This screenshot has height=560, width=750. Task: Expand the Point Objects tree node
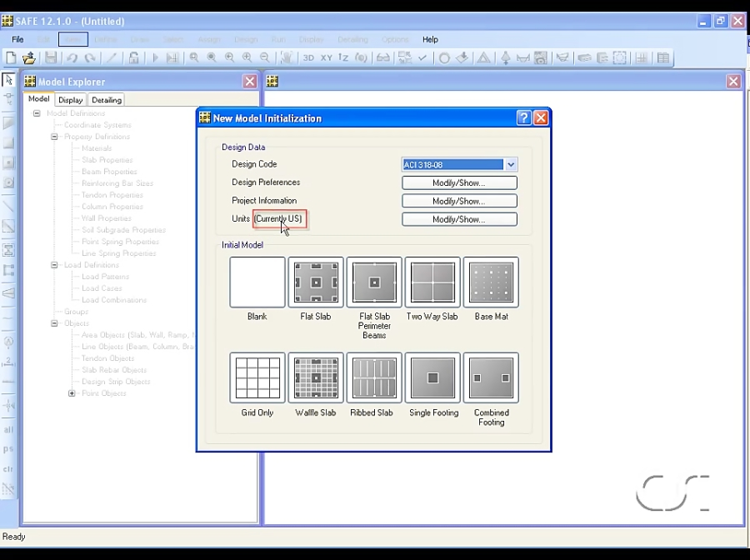click(72, 392)
